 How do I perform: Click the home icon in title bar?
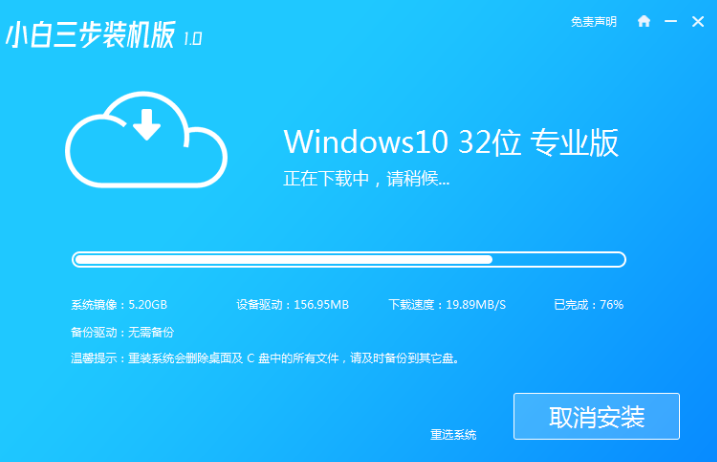click(644, 21)
